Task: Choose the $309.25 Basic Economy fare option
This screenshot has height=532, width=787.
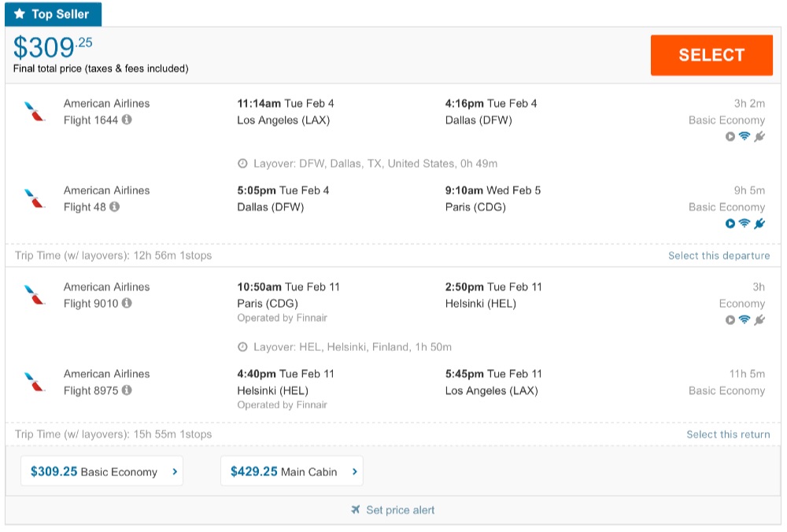Action: 102,472
